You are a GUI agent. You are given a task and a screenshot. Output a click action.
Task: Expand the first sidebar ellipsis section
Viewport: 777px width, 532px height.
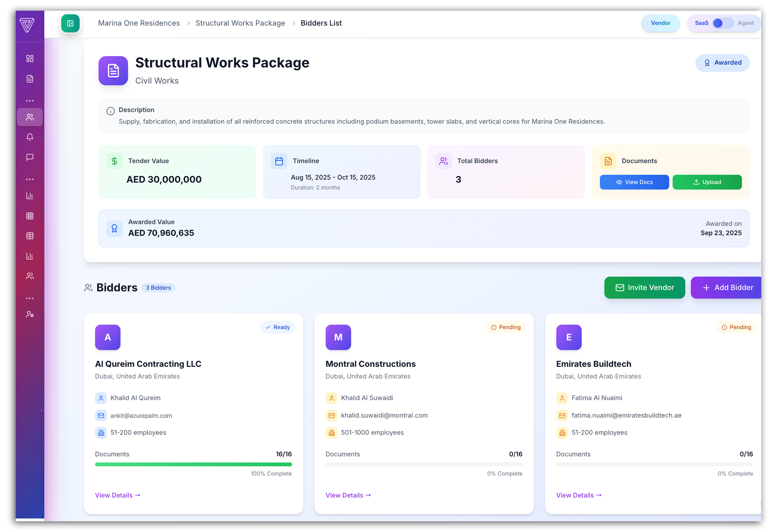point(30,101)
